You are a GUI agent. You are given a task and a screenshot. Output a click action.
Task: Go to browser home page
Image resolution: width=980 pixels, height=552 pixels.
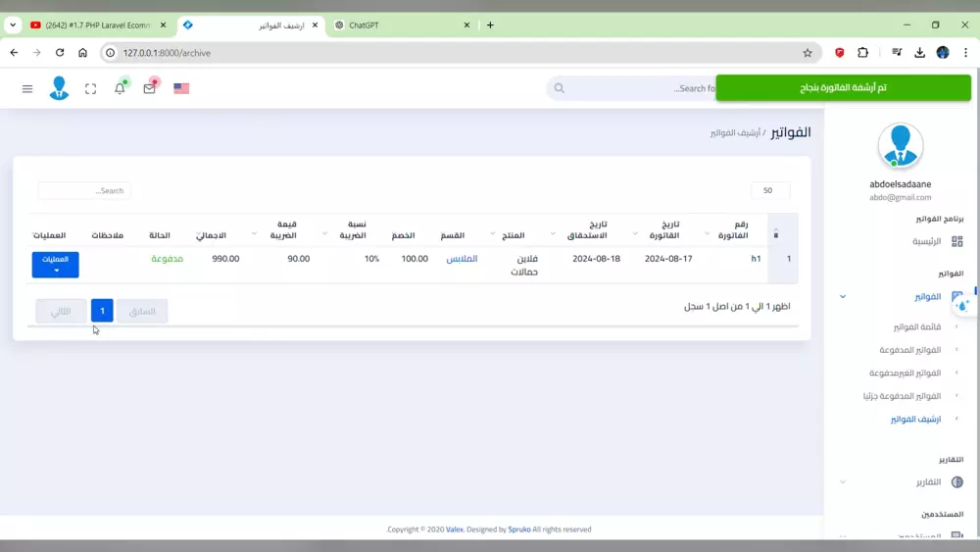(82, 53)
